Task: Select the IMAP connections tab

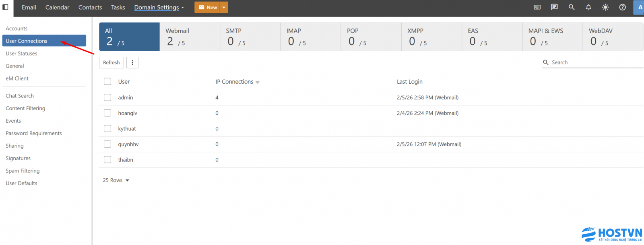Action: tap(310, 37)
